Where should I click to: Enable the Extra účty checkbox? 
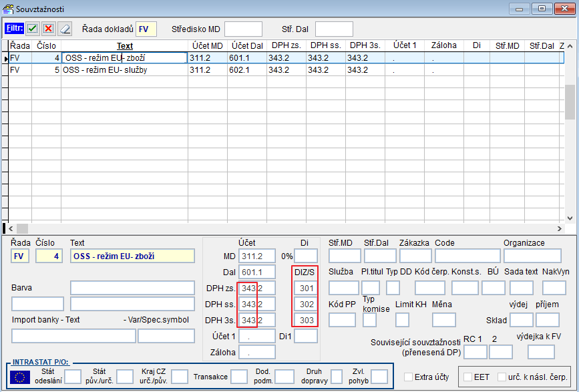[x=408, y=377]
